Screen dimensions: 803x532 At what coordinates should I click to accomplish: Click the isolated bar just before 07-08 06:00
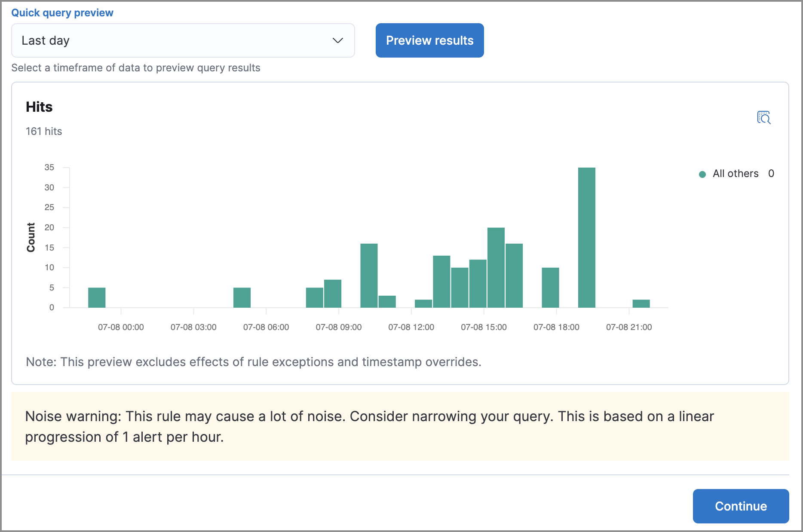(242, 297)
